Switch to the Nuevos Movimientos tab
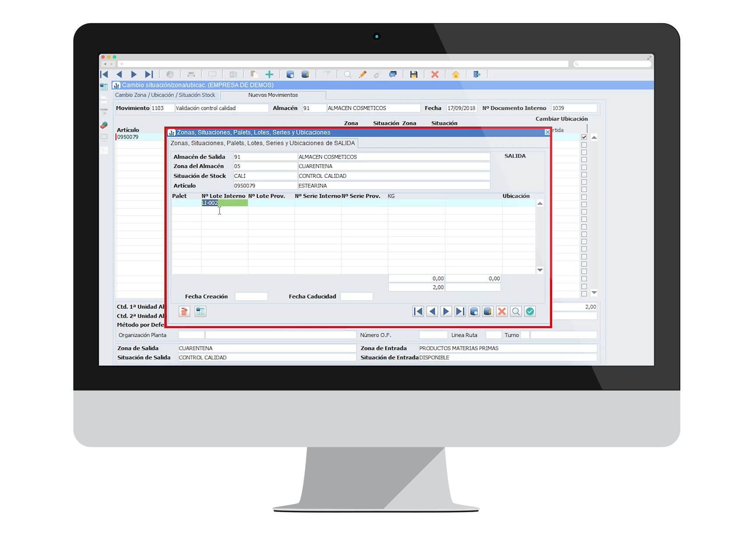756x534 pixels. (273, 95)
